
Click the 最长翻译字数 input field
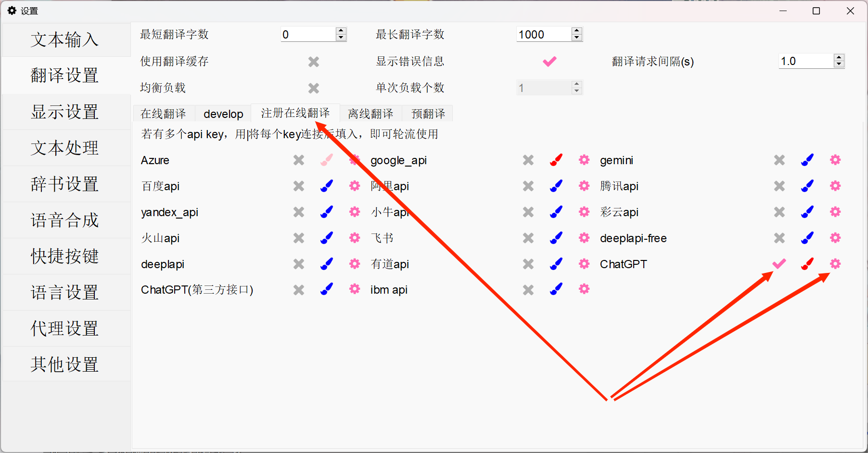(543, 35)
